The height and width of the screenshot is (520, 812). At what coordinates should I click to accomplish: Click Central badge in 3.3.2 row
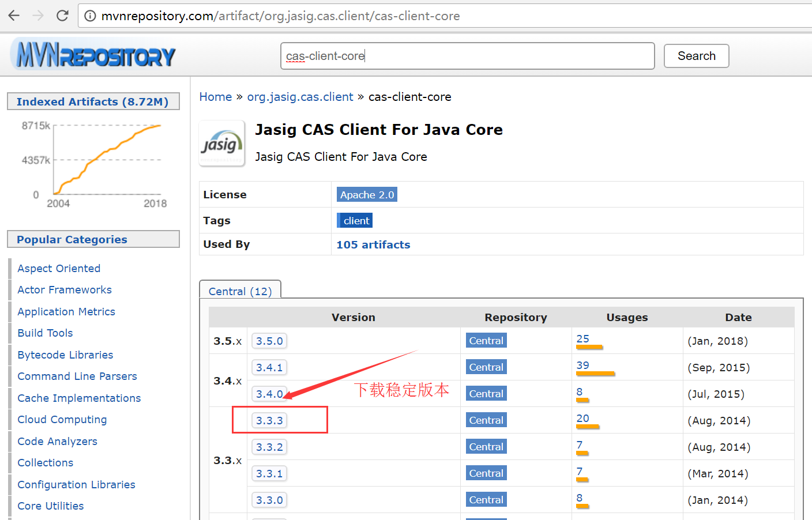(486, 447)
